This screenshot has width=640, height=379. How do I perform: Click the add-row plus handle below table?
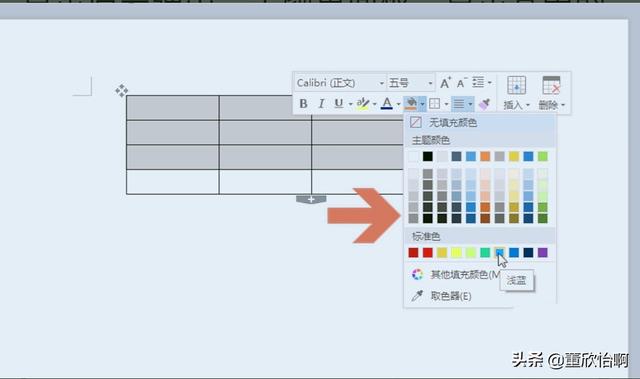pyautogui.click(x=311, y=199)
